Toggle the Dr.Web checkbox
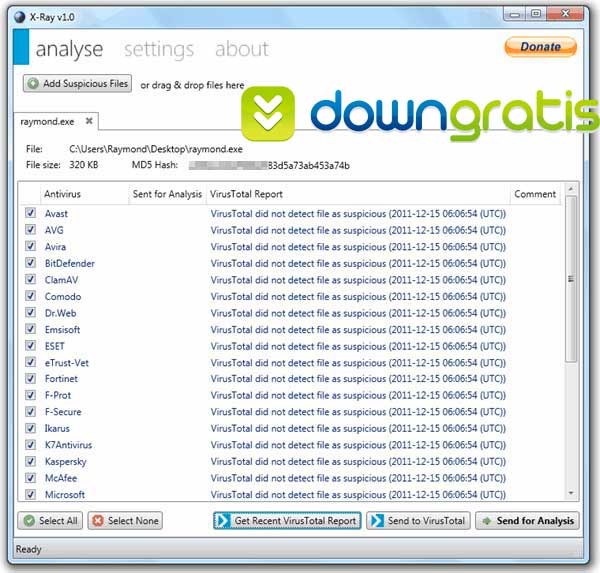Viewport: 600px width, 573px height. [31, 312]
